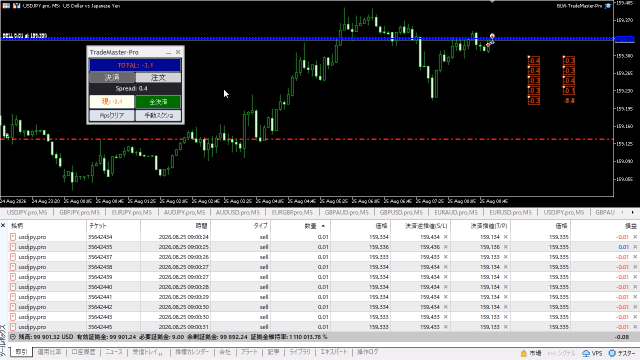Screen dimensions: 640x360
Task: Toggle the 決済 mode in TradeMaster-Pro panel
Action: click(x=112, y=78)
